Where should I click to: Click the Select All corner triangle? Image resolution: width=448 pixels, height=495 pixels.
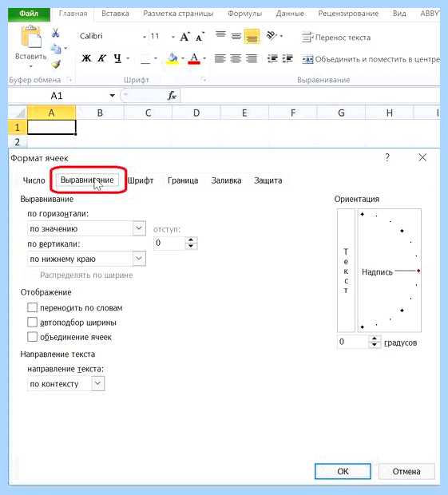click(x=18, y=113)
